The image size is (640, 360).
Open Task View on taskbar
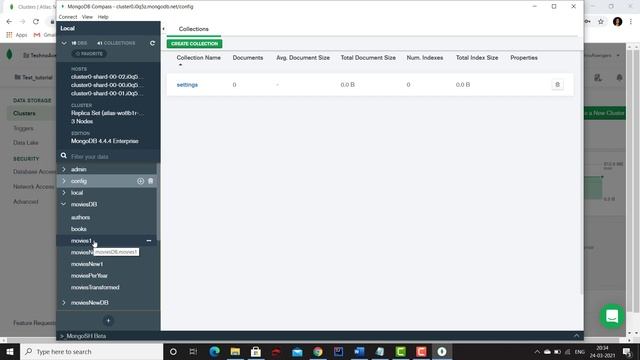(x=193, y=351)
